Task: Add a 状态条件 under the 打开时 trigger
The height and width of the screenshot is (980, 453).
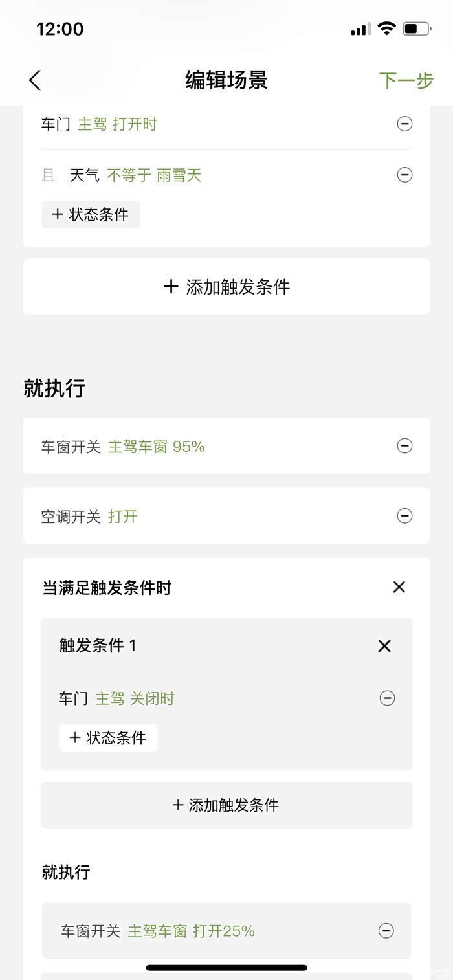Action: (91, 214)
